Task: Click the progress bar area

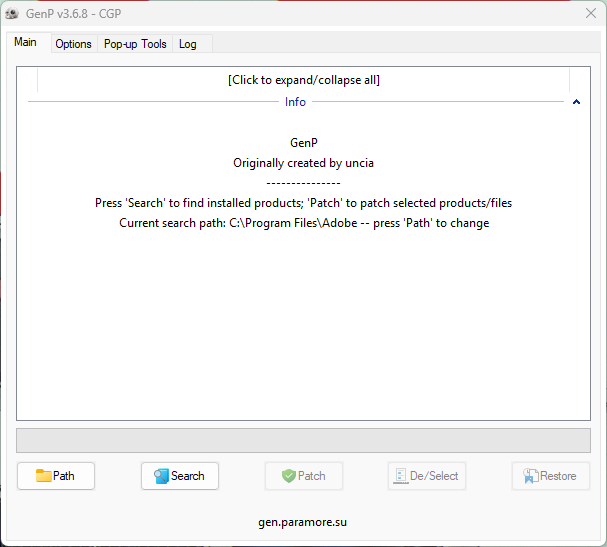Action: tap(304, 440)
